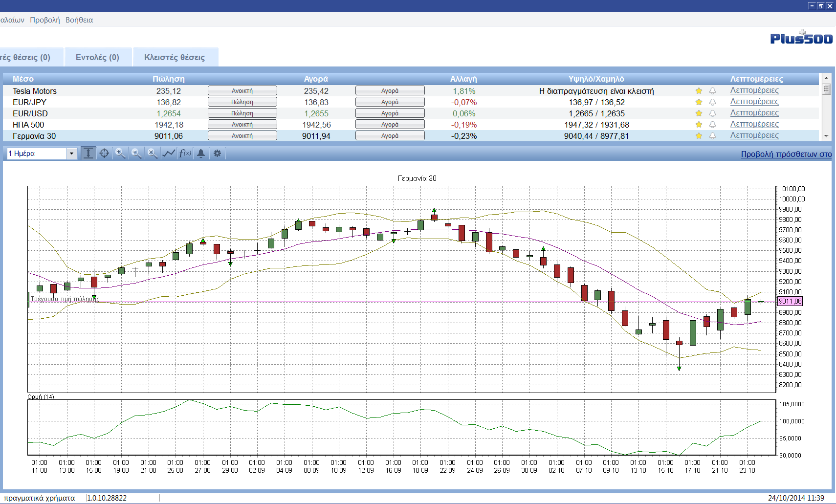
Task: Toggle favorite star for EUR/USD
Action: pos(699,113)
